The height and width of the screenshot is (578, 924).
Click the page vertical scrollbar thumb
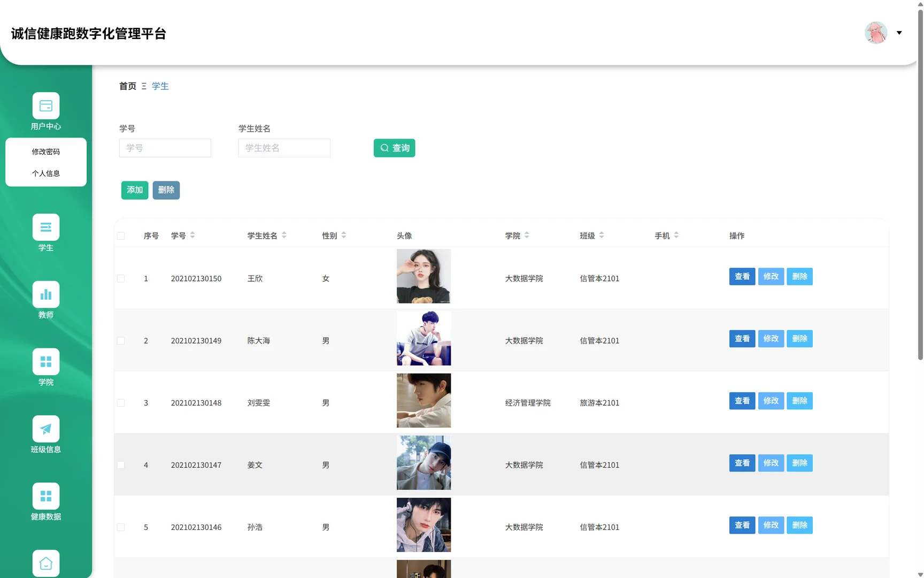920,185
